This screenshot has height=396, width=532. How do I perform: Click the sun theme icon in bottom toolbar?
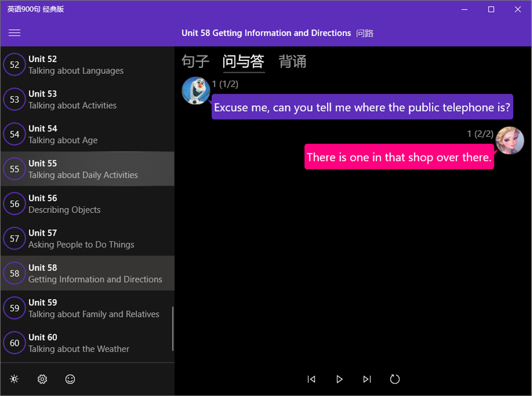click(14, 379)
